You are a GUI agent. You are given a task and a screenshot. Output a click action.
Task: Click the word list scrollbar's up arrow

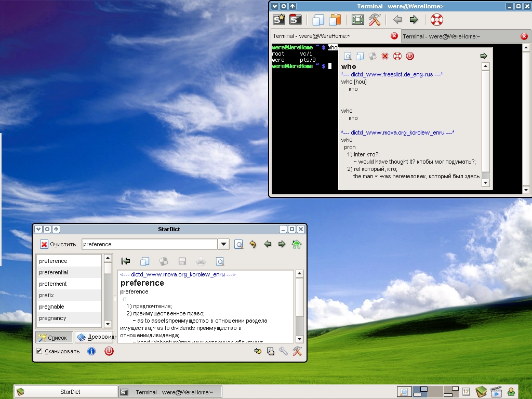point(108,258)
